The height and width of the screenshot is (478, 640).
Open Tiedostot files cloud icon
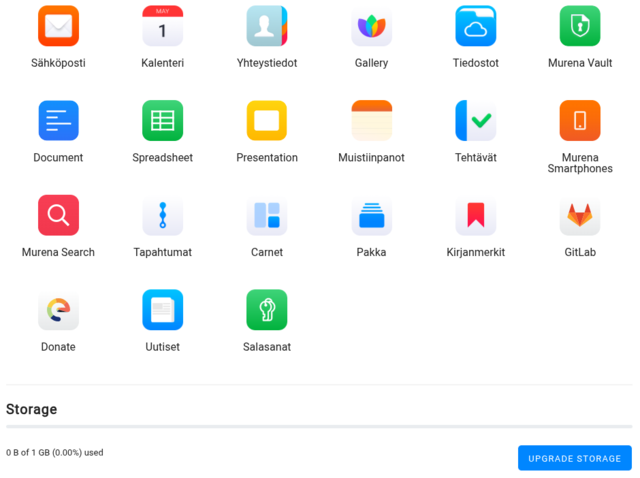476,26
